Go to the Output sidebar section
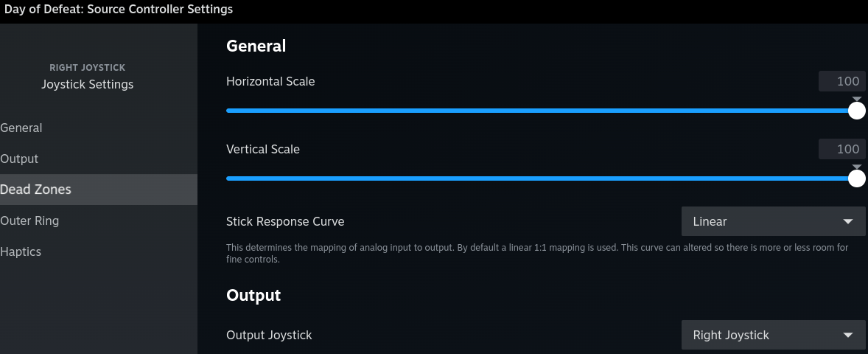Viewport: 868px width, 354px height. pyautogui.click(x=20, y=159)
